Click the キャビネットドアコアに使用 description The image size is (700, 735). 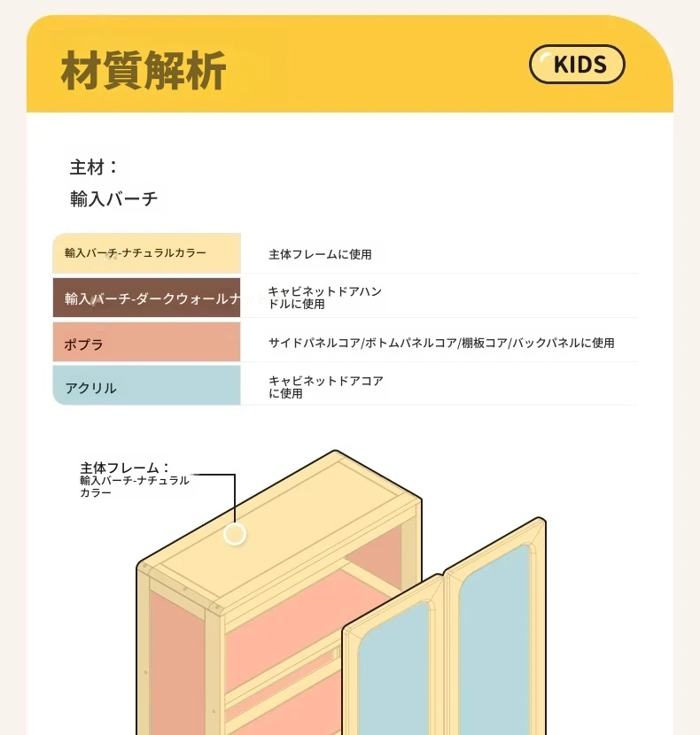point(326,387)
